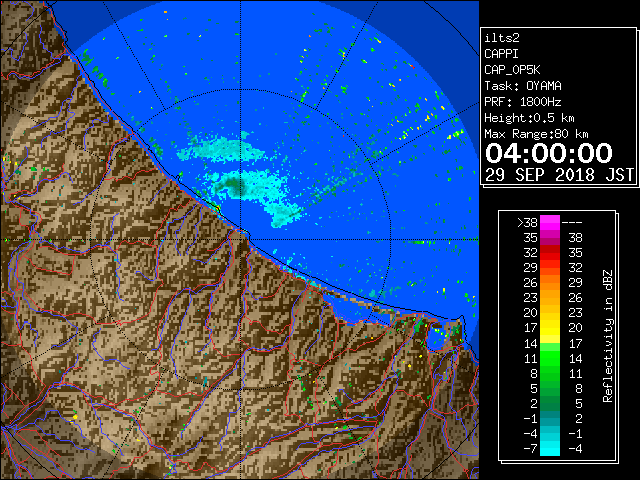Click the 'ilts2' label in info box
Viewport: 640px width, 480px height.
(502, 38)
